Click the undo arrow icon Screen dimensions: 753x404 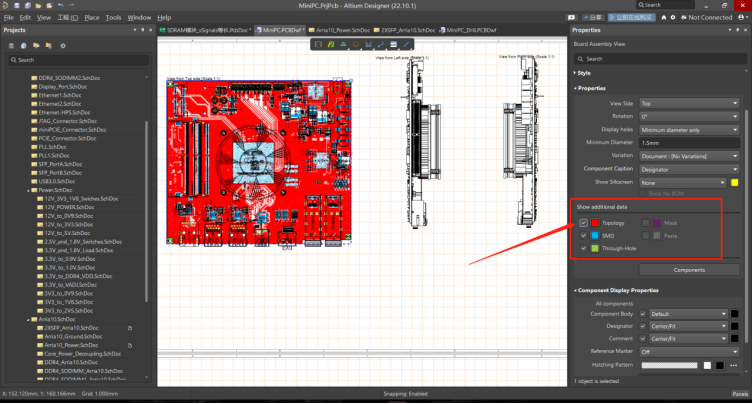[61, 5]
